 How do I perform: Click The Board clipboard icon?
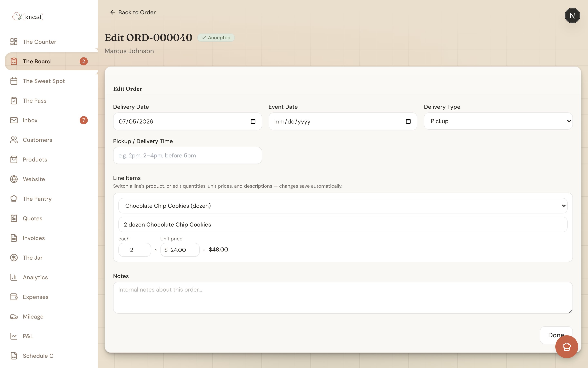pos(14,61)
